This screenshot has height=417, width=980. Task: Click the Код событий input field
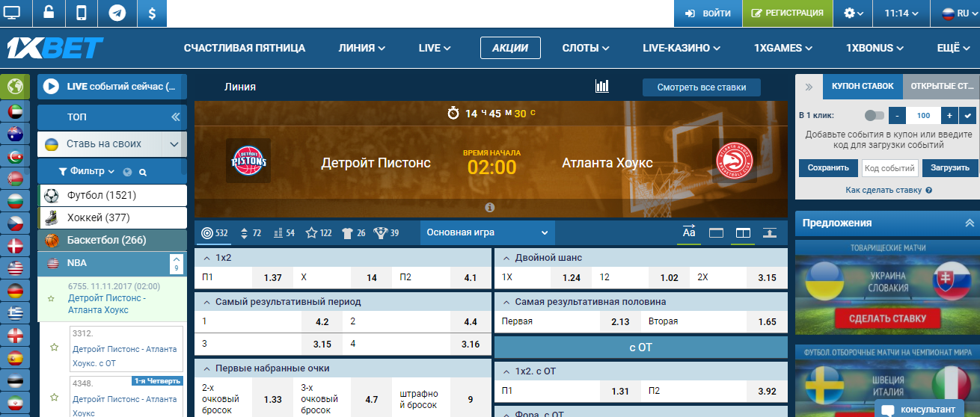click(889, 168)
